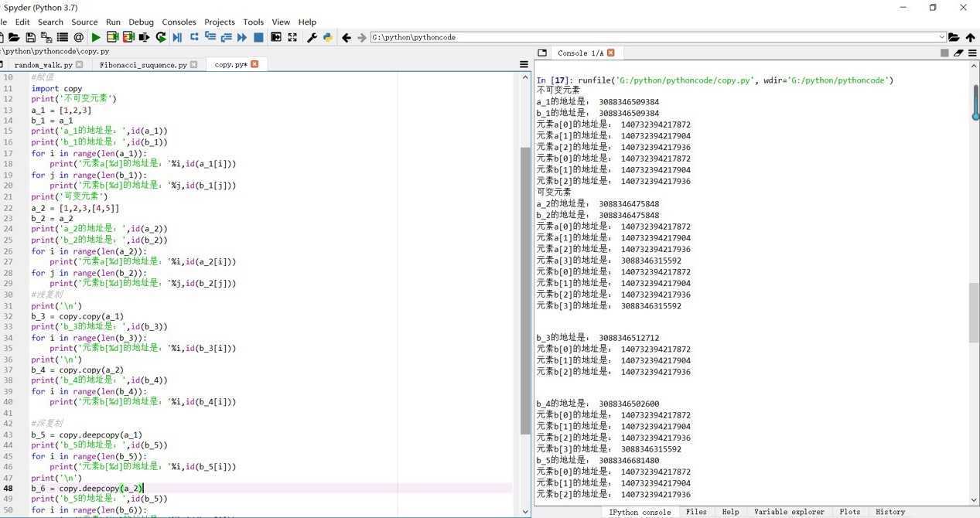Open the Source menu
This screenshot has width=980, height=518.
[x=84, y=22]
